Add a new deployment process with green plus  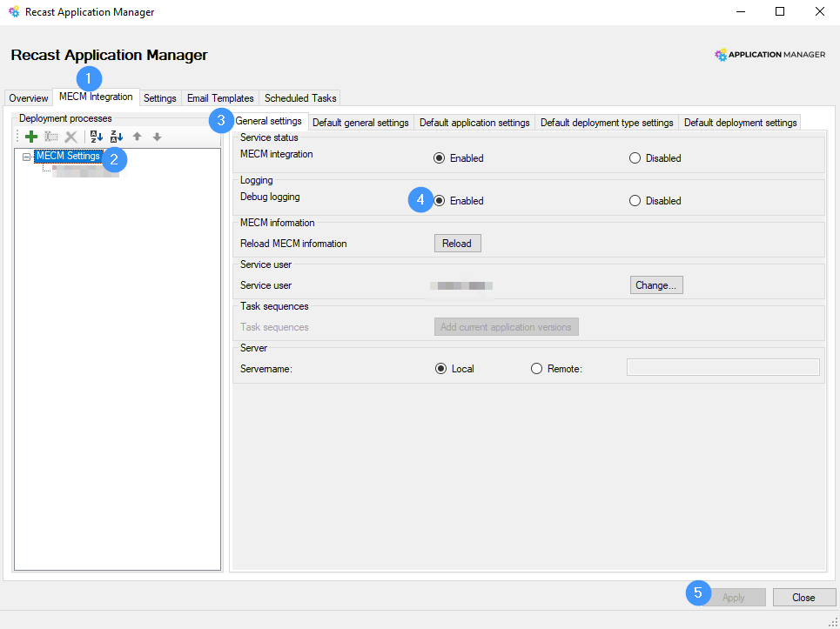[x=31, y=137]
